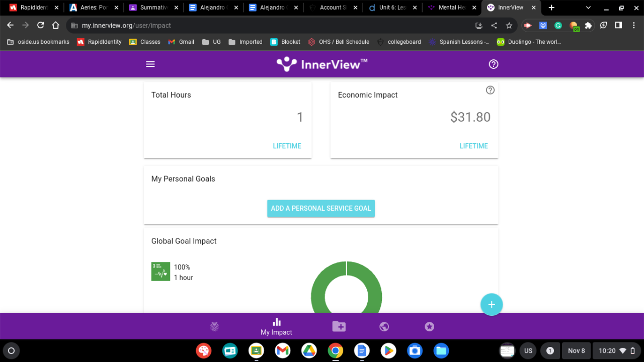Click LIFETIME under Total Hours
Viewport: 644px width, 362px height.
(x=287, y=146)
